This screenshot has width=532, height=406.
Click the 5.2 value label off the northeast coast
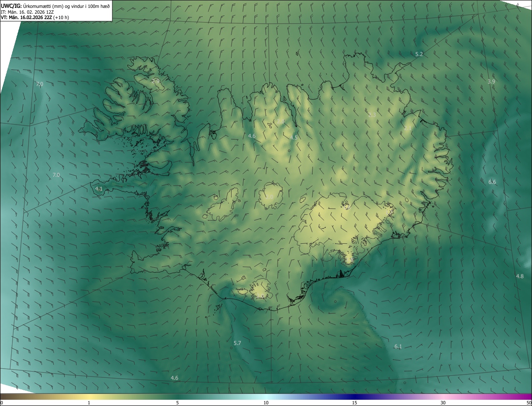(419, 54)
